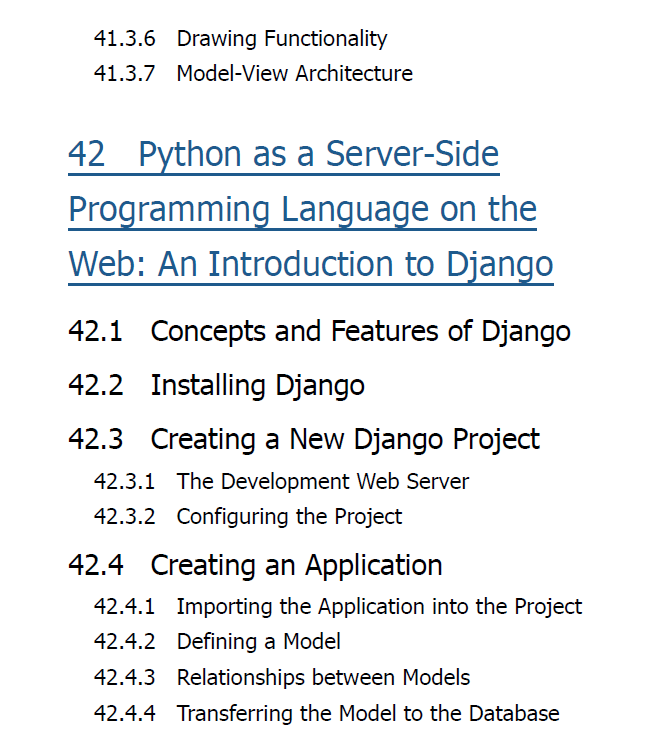Select entry 41.3.6 Drawing Functionality
This screenshot has height=750, width=668.
click(241, 39)
